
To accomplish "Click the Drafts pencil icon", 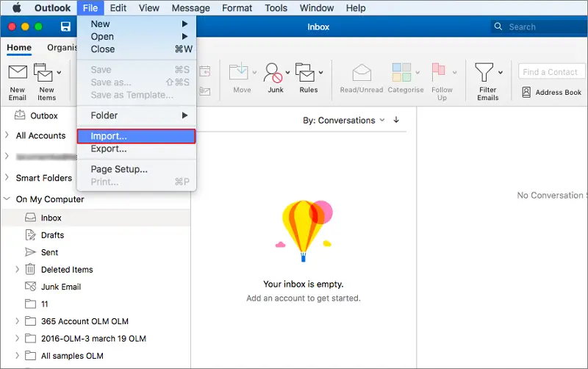I will click(x=30, y=234).
